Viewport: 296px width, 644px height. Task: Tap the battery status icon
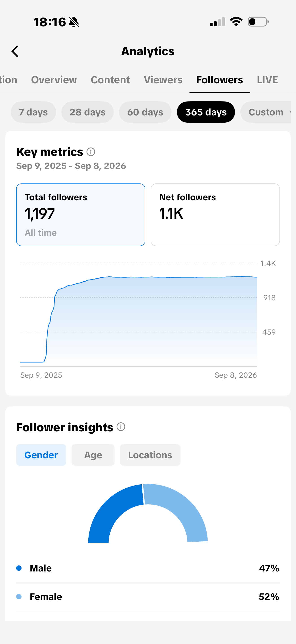pyautogui.click(x=258, y=22)
